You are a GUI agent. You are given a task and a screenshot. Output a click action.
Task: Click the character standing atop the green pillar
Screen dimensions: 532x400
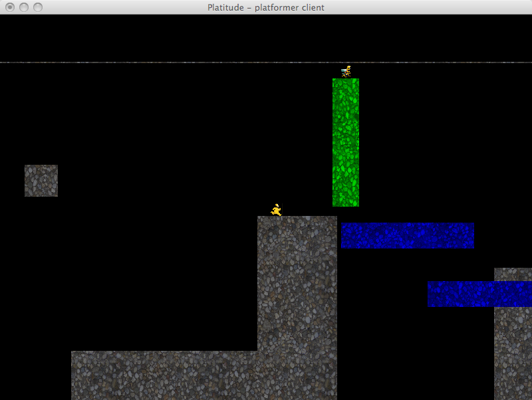point(346,72)
